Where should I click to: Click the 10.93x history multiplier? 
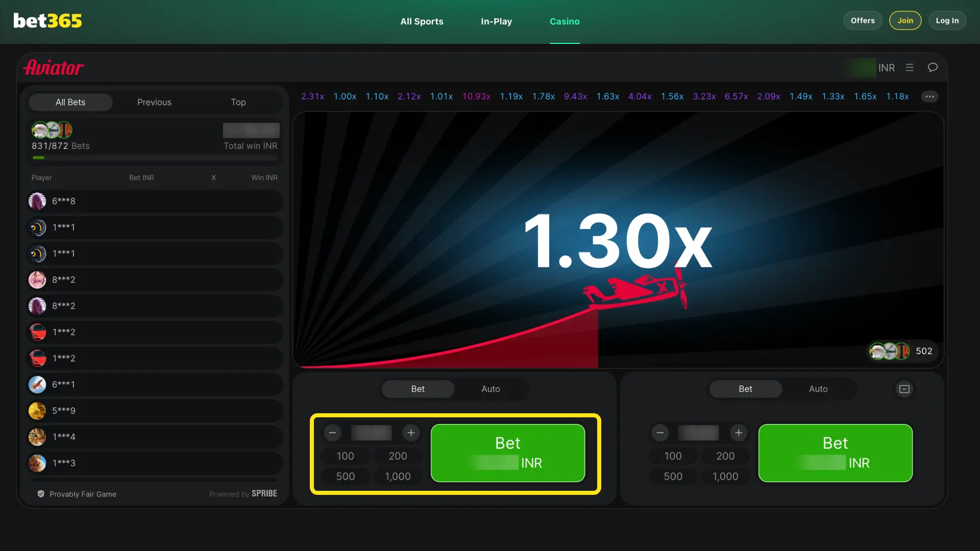point(476,96)
